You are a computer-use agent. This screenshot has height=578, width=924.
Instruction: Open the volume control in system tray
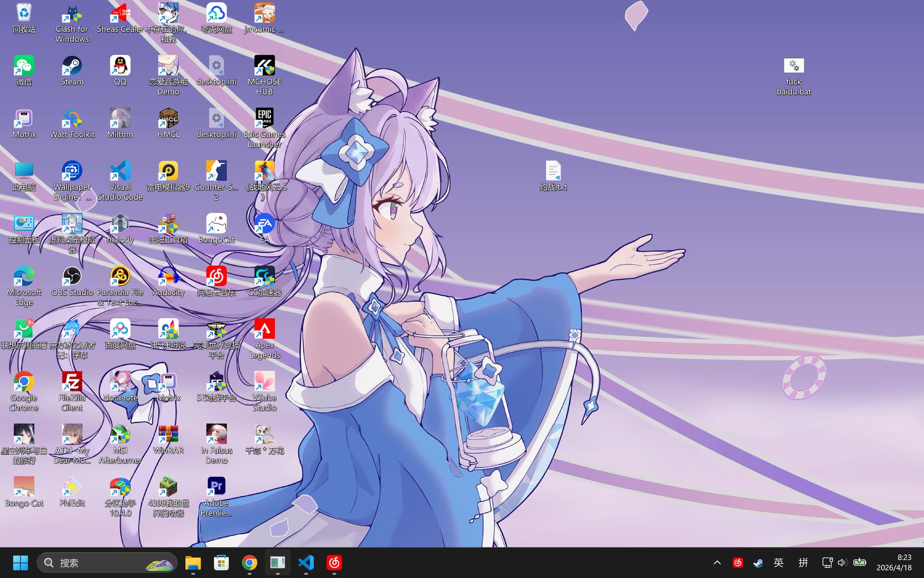tap(842, 563)
